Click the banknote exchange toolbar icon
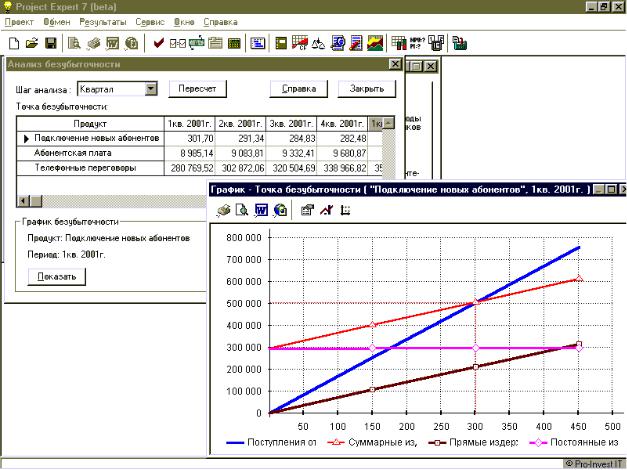 click(x=196, y=43)
